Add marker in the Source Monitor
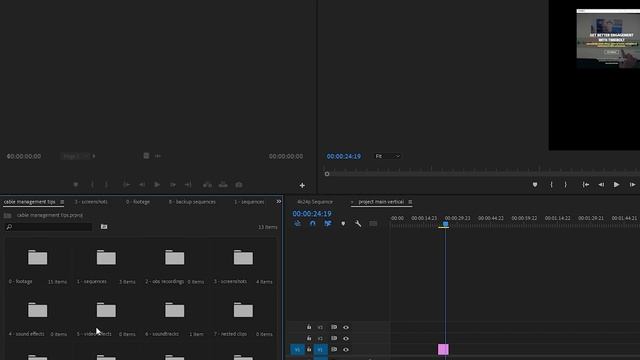 coord(76,185)
